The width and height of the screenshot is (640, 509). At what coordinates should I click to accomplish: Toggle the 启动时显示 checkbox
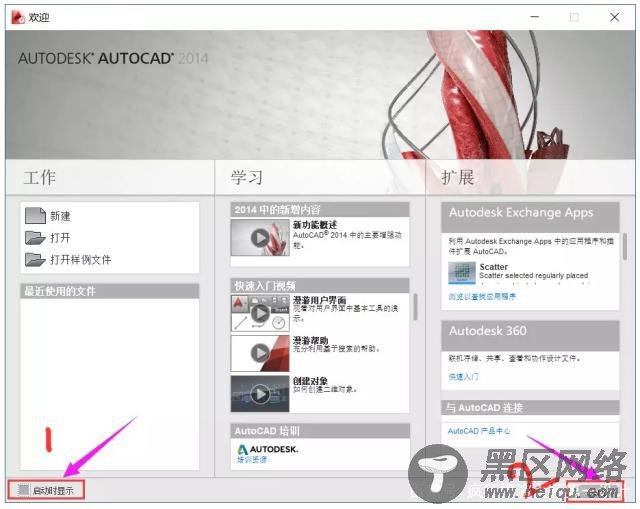pos(24,490)
